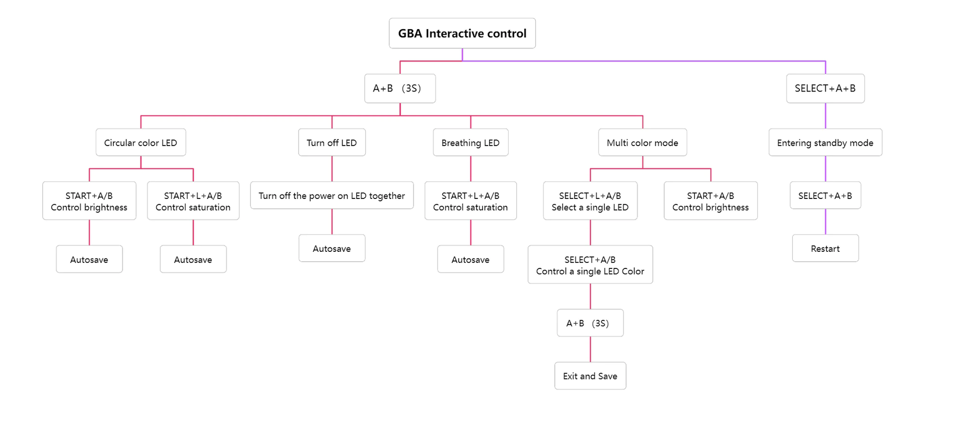Click the Entering standby mode node
Viewport: 980px width, 423px height.
click(x=825, y=143)
